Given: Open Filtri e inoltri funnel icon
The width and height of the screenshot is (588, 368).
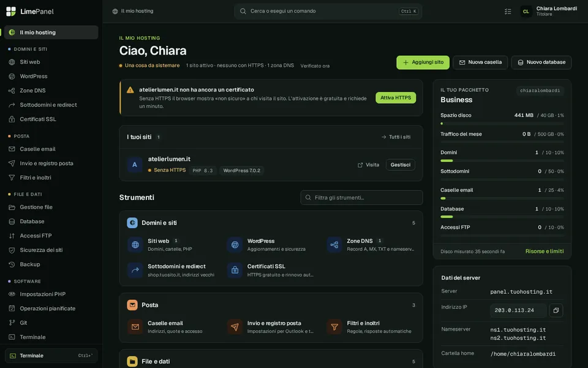Looking at the screenshot, I should click(x=334, y=327).
